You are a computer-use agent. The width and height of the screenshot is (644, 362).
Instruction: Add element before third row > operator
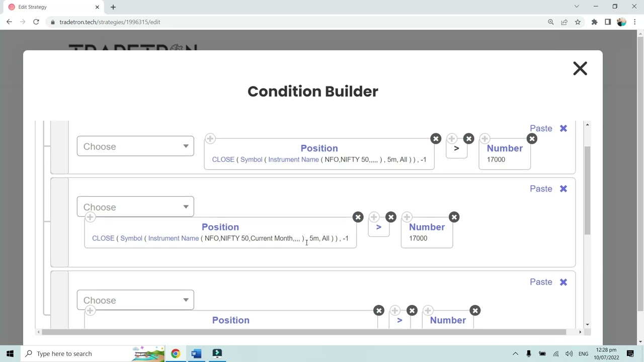point(395,311)
